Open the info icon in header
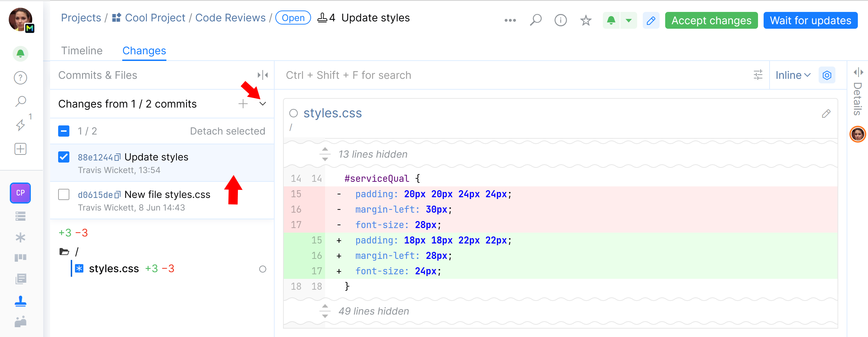Image resolution: width=868 pixels, height=337 pixels. click(560, 20)
